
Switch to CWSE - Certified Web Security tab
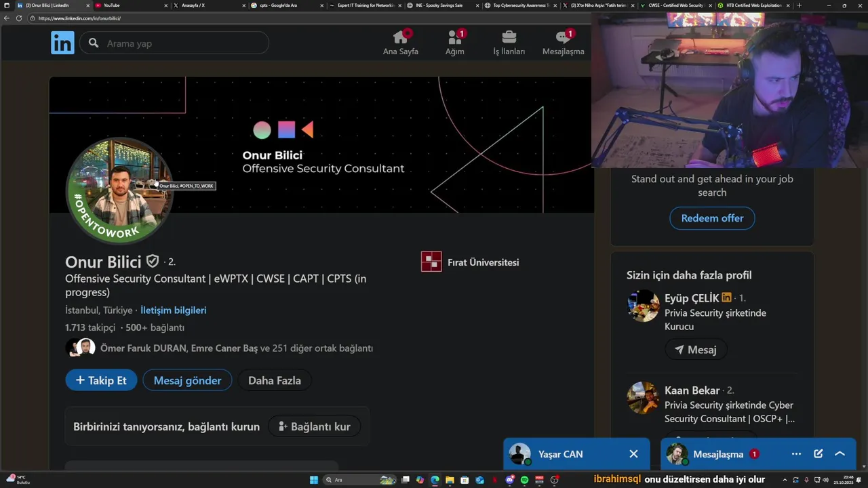(677, 5)
